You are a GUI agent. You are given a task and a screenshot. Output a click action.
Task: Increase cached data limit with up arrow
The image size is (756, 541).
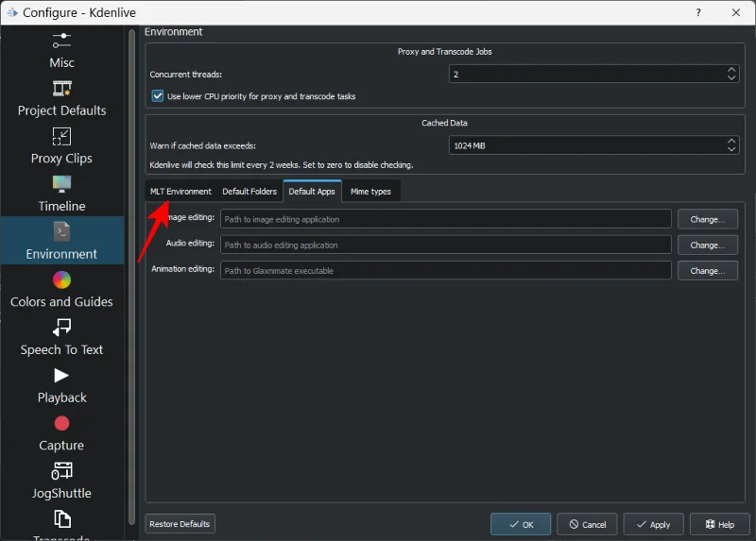(x=731, y=142)
